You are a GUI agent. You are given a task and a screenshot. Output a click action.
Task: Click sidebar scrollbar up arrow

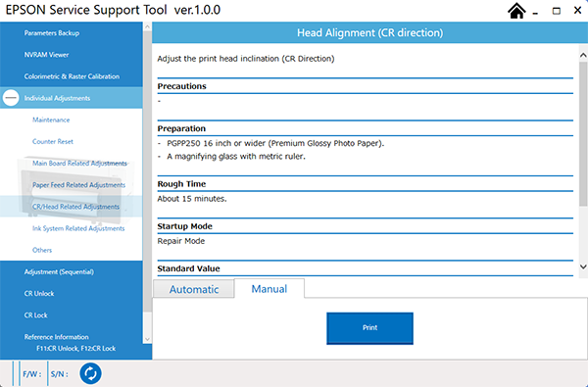click(147, 27)
